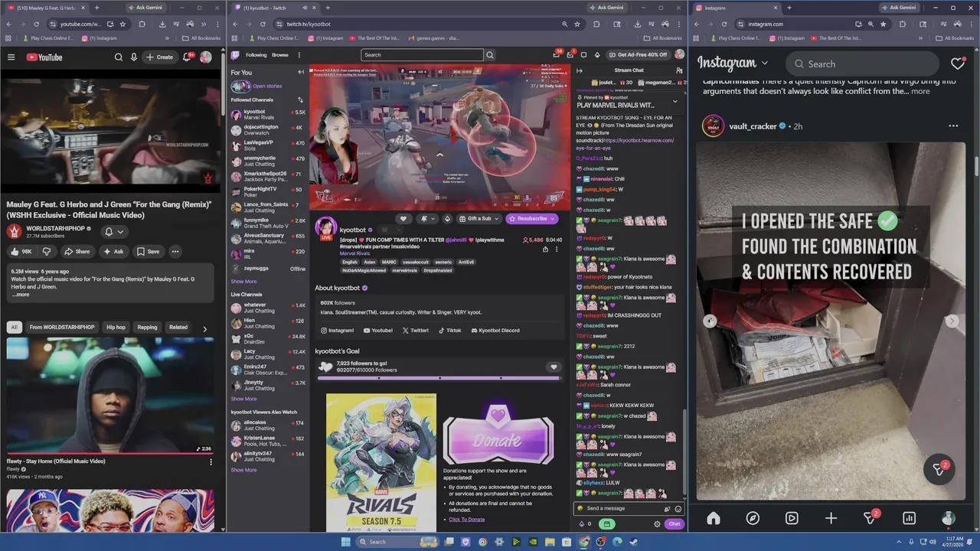Open Twitch Browse tab
The image size is (980, 551).
click(x=280, y=55)
